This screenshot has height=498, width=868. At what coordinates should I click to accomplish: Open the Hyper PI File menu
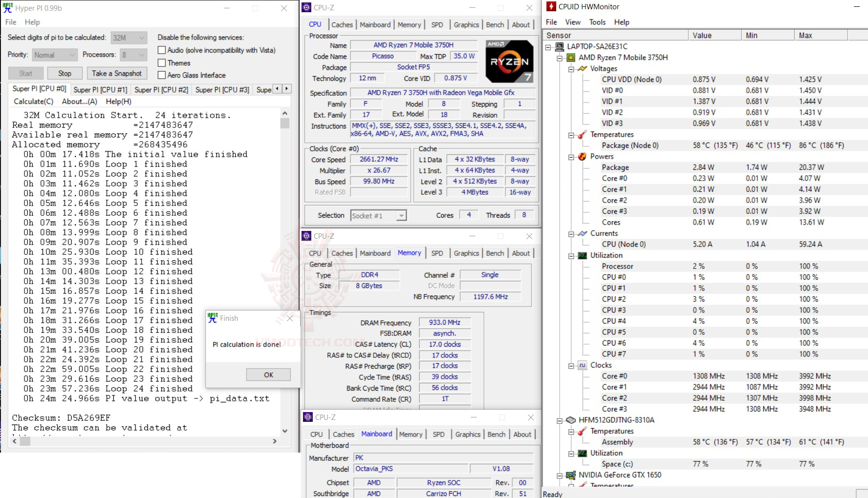(x=11, y=22)
